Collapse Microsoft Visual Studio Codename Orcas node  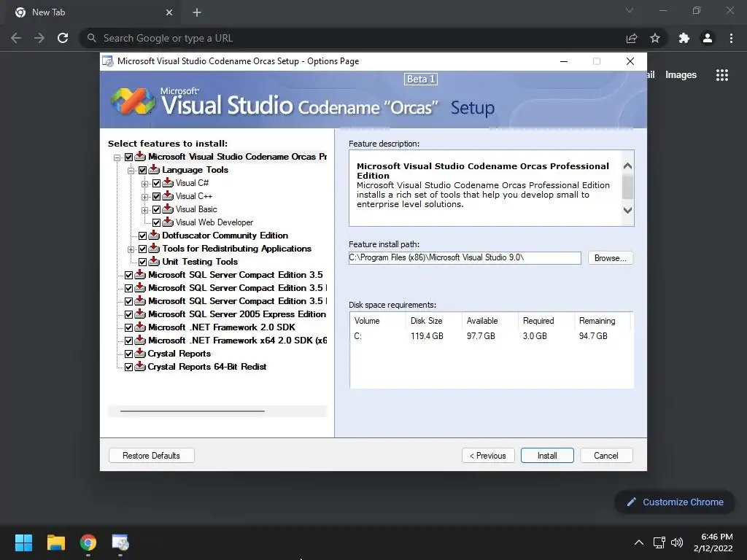coord(117,157)
